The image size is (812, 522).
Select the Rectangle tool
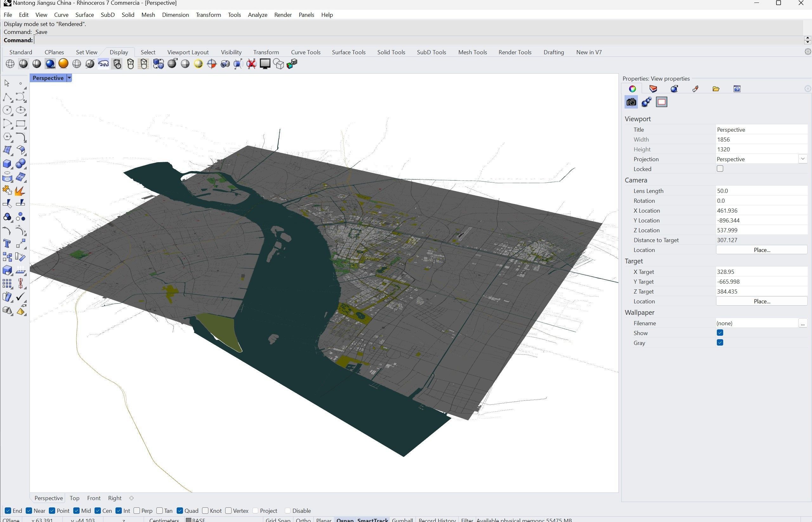point(21,124)
